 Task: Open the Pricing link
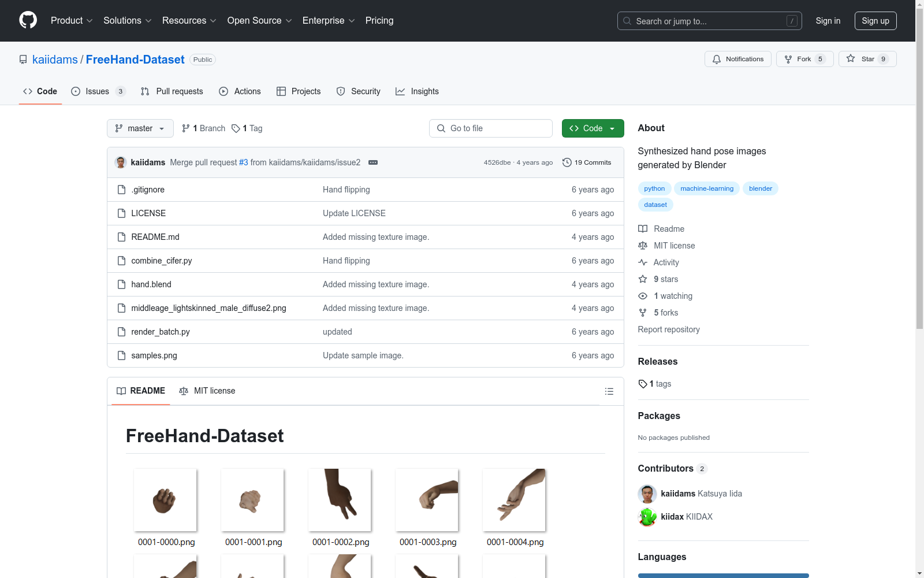(379, 20)
